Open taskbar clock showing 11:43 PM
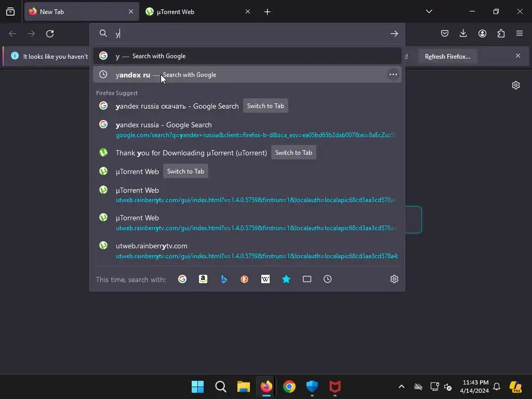This screenshot has width=532, height=399. [x=474, y=387]
